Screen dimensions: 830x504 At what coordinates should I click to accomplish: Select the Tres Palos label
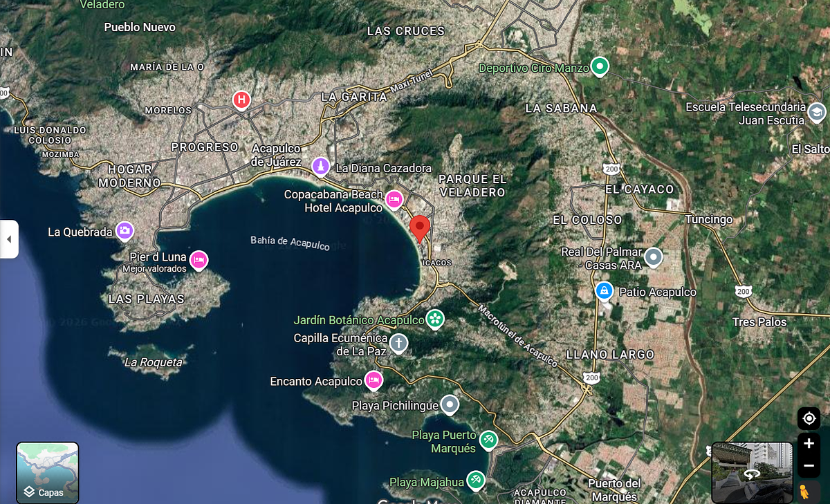coord(759,322)
